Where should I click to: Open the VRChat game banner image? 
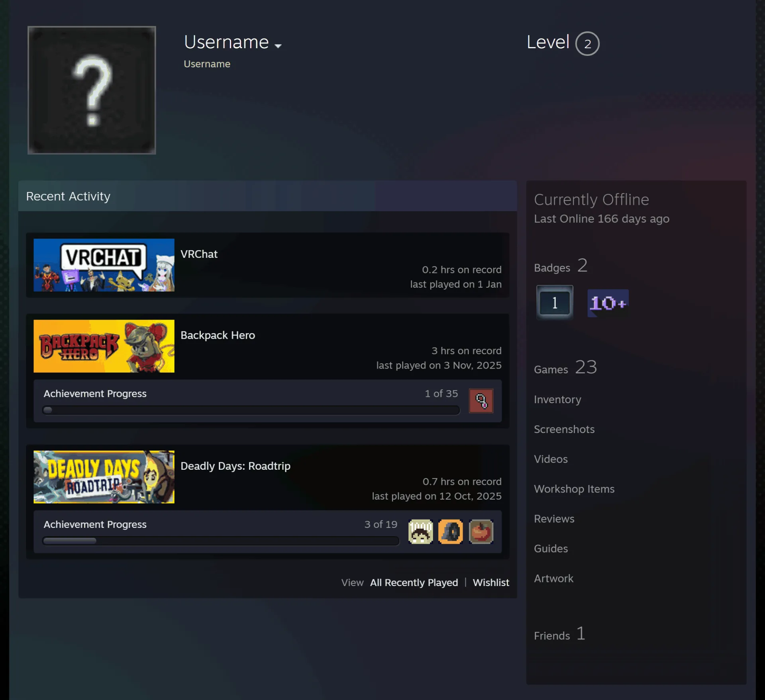(104, 265)
